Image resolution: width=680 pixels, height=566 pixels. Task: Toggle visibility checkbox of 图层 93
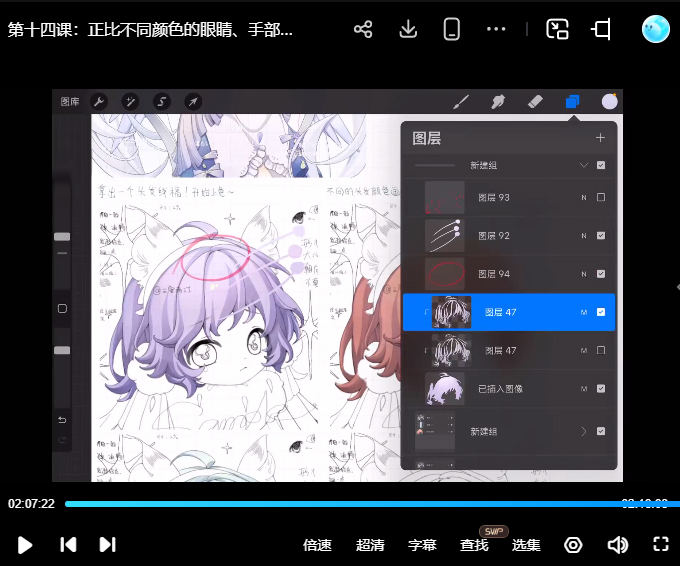click(x=600, y=198)
